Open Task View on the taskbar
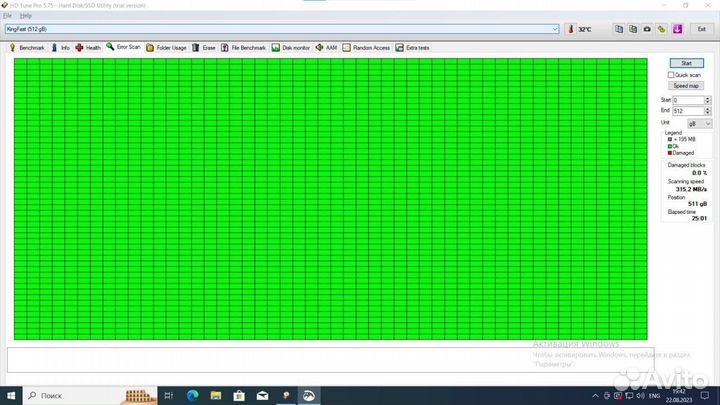The image size is (720, 405). (x=169, y=395)
